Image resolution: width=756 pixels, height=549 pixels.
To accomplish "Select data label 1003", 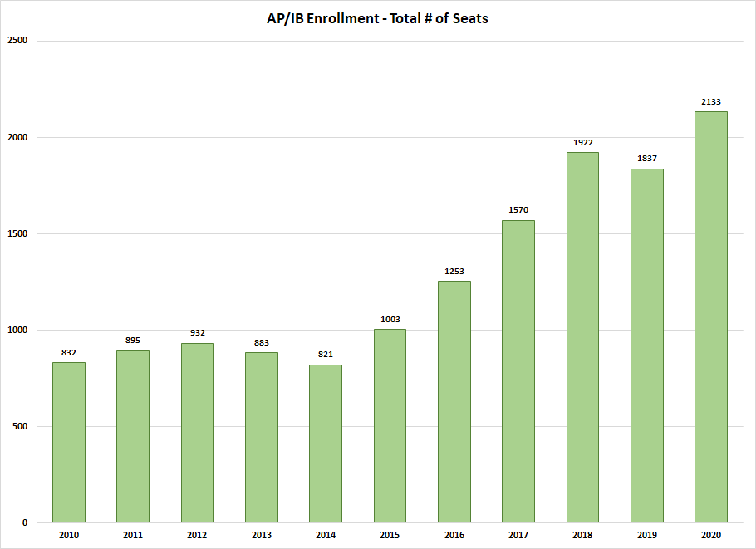I will click(x=390, y=320).
